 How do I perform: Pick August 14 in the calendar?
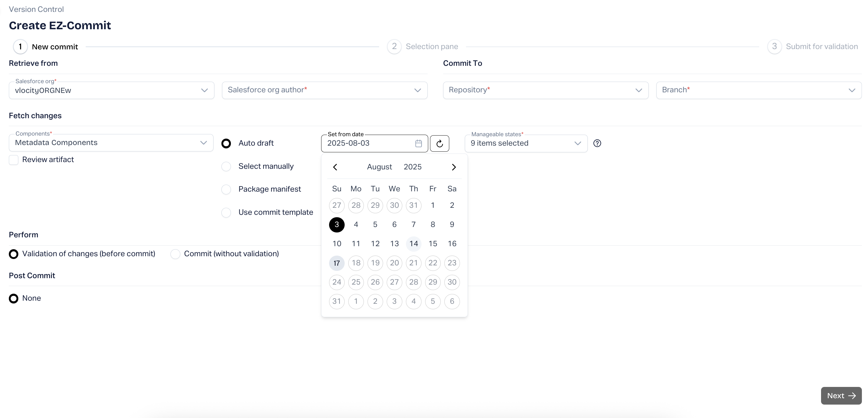coord(414,244)
